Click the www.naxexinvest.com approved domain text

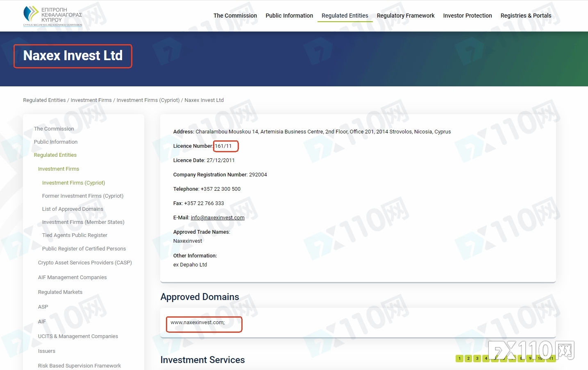[x=198, y=323]
